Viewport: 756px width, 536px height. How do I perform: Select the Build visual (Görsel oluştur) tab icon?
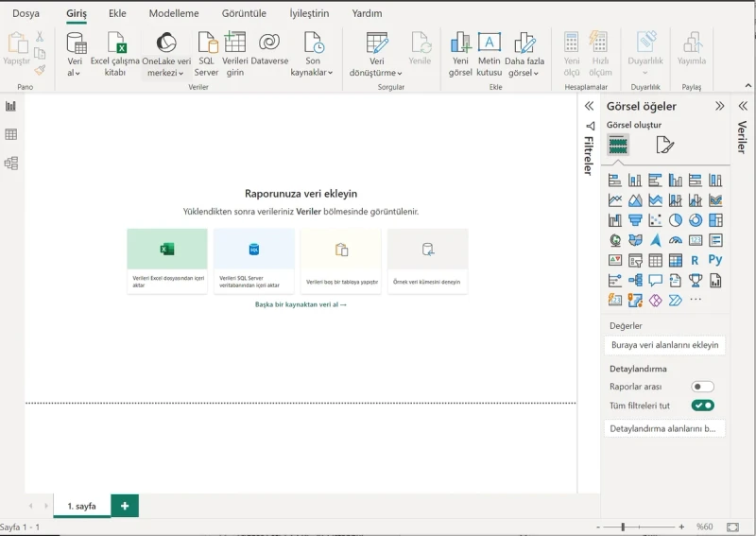[618, 145]
